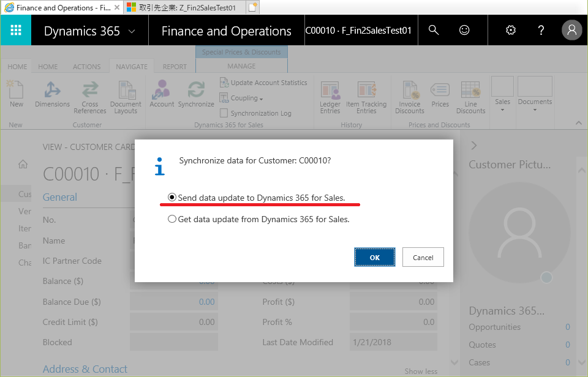Open Synchronization Log
This screenshot has height=377, width=588.
[256, 113]
